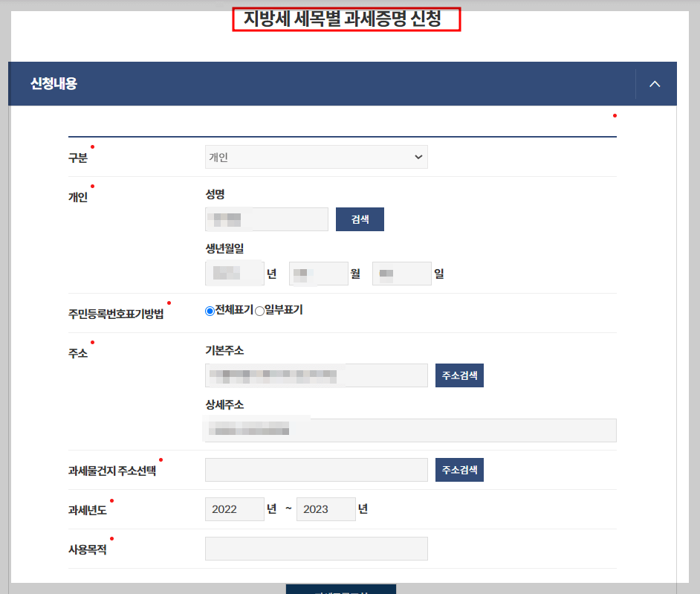
Task: Click the 생년월일 month input box
Action: pos(318,273)
